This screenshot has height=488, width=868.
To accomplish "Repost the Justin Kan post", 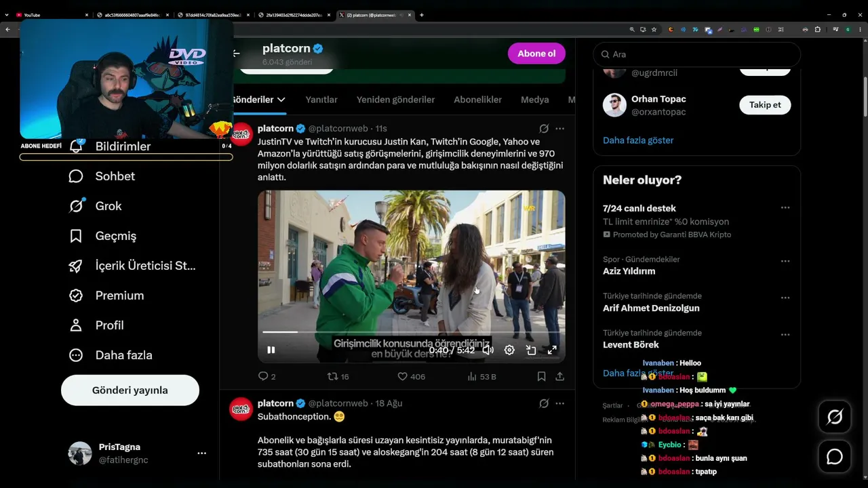I will 332,376.
